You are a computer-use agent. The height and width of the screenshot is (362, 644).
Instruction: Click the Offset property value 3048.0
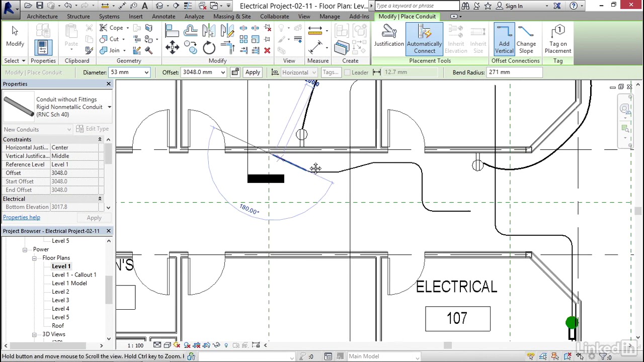click(76, 173)
